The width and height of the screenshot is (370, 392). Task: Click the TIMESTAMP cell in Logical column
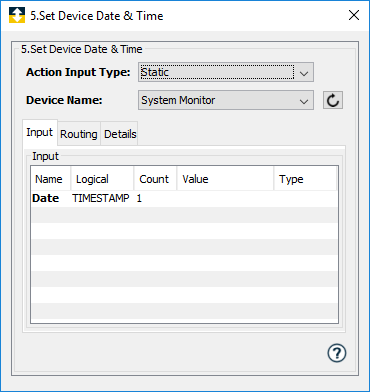[101, 198]
